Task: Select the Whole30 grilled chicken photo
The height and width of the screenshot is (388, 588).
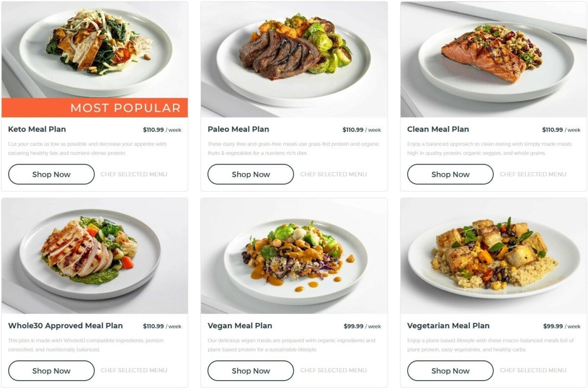Action: pyautogui.click(x=95, y=256)
